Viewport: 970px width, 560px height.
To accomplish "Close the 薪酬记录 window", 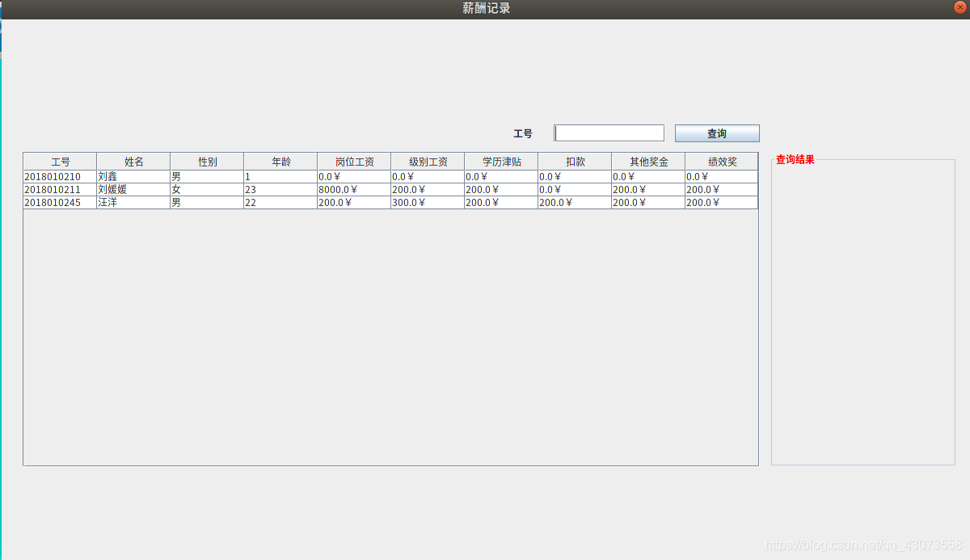I will click(960, 8).
